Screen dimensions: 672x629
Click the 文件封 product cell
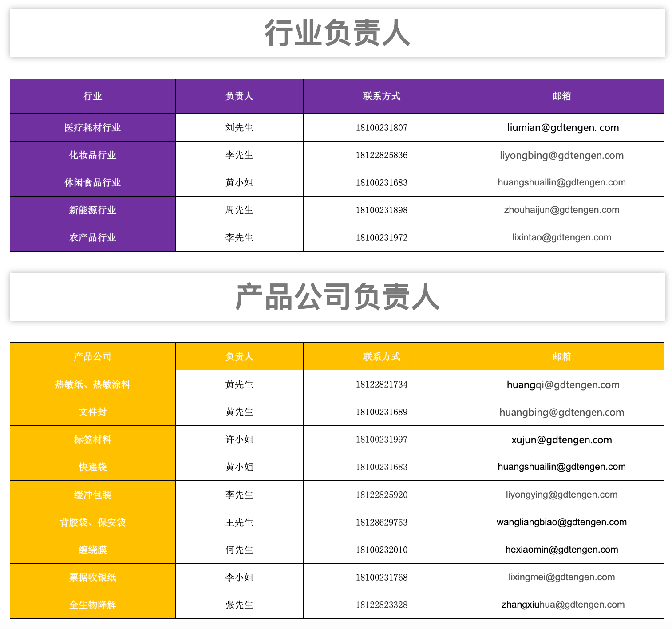(93, 412)
